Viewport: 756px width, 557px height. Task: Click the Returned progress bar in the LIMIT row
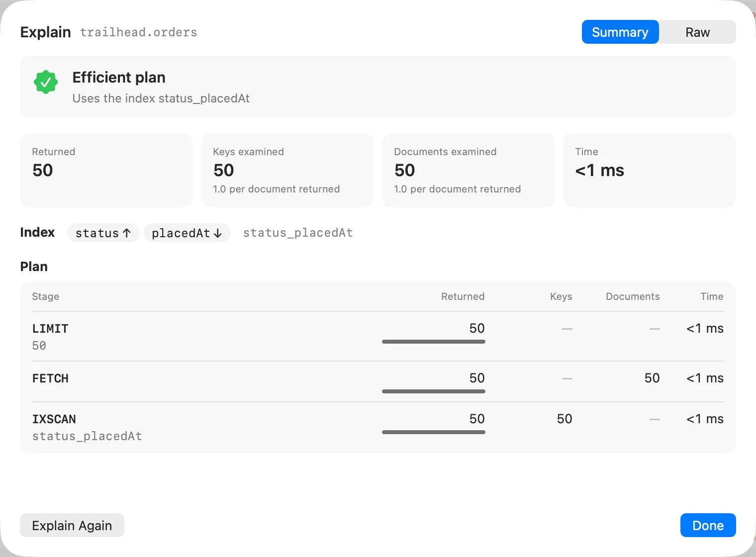434,342
